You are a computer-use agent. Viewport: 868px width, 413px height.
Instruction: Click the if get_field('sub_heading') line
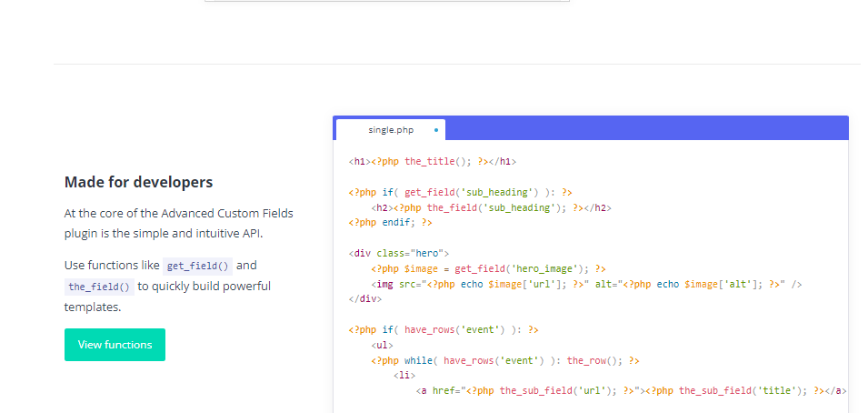(x=460, y=192)
